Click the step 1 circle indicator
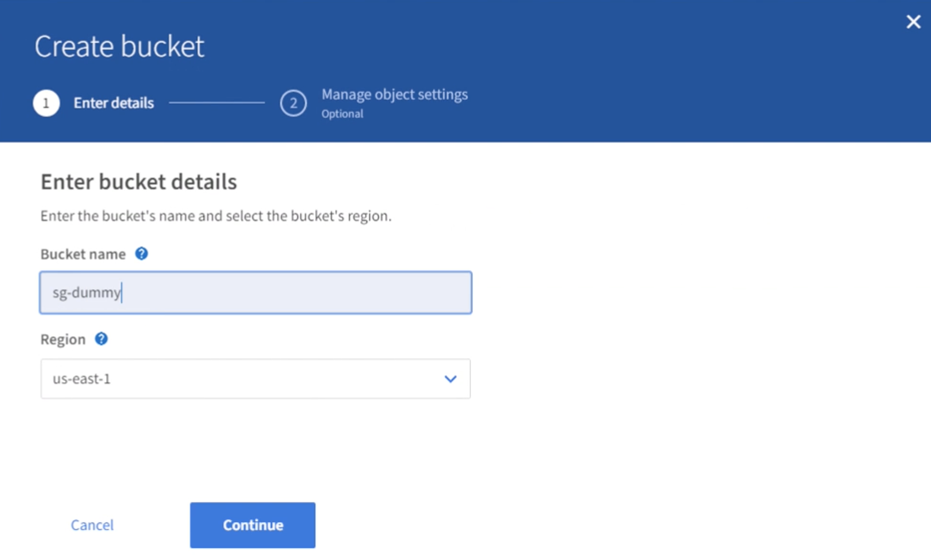This screenshot has width=931, height=560. click(x=46, y=103)
